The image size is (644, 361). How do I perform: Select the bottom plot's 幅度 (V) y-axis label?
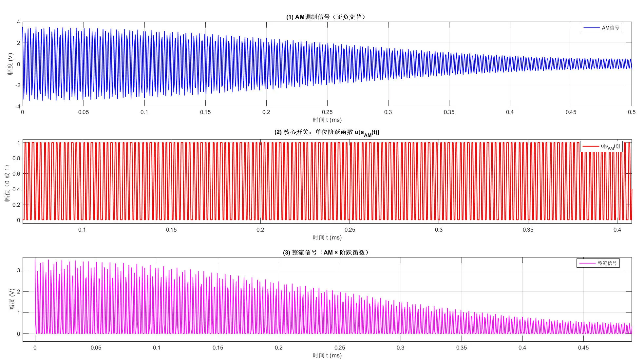coord(12,299)
